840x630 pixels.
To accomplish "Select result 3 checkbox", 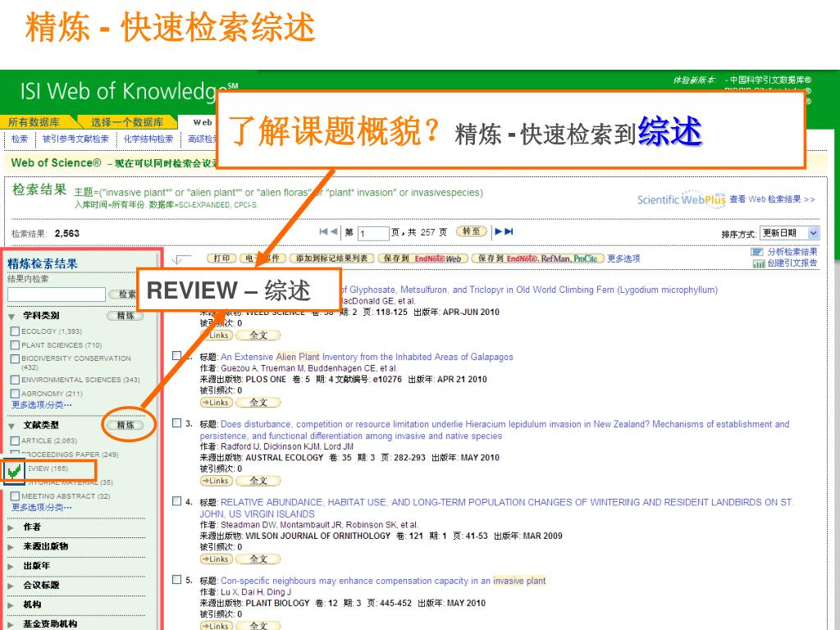I will (x=177, y=422).
